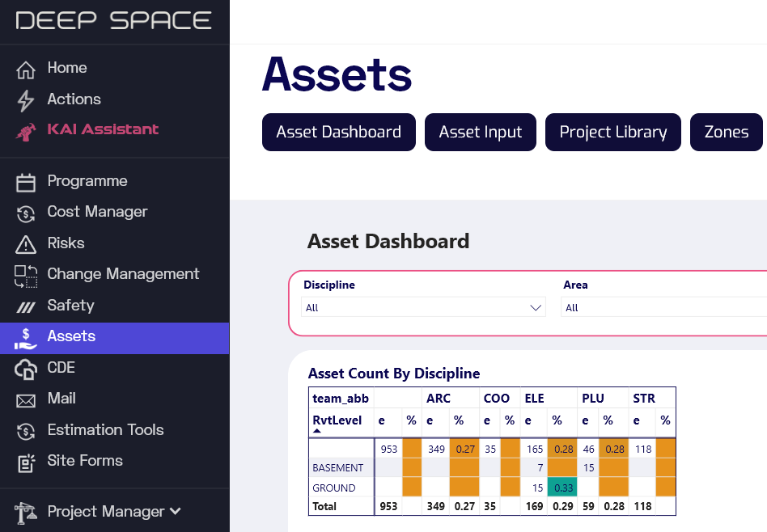The width and height of the screenshot is (767, 532).
Task: Click the 953 value in first row
Action: click(389, 449)
